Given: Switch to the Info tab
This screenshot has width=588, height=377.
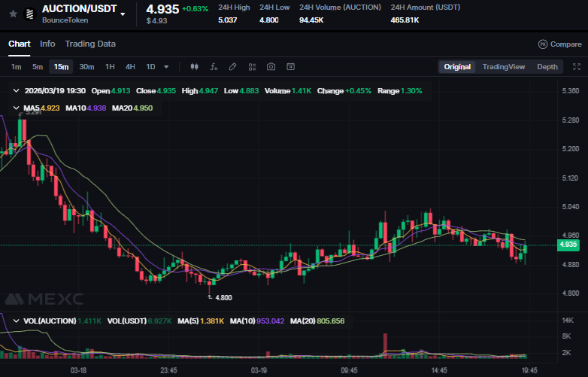Looking at the screenshot, I should pos(47,44).
